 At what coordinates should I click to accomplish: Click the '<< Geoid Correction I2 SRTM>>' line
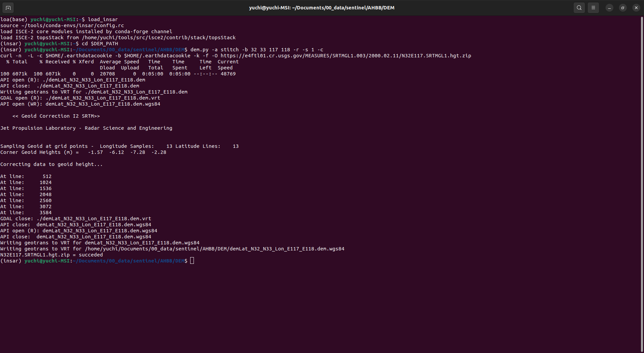56,116
